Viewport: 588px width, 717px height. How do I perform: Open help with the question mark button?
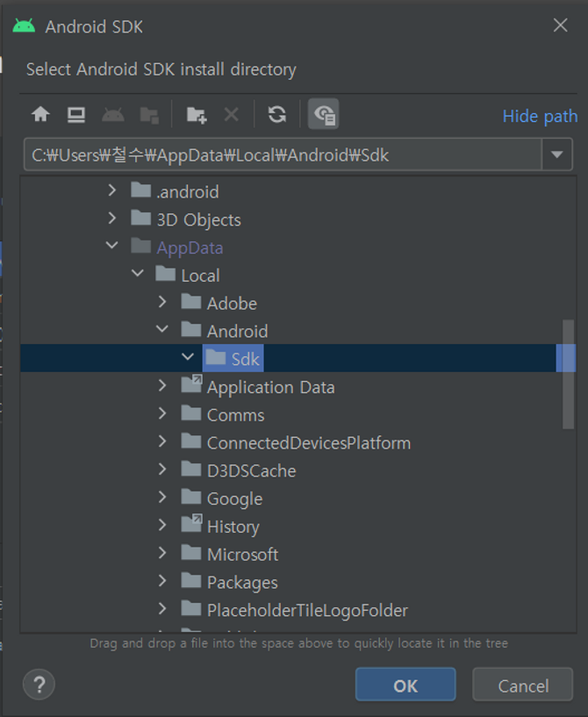[39, 685]
